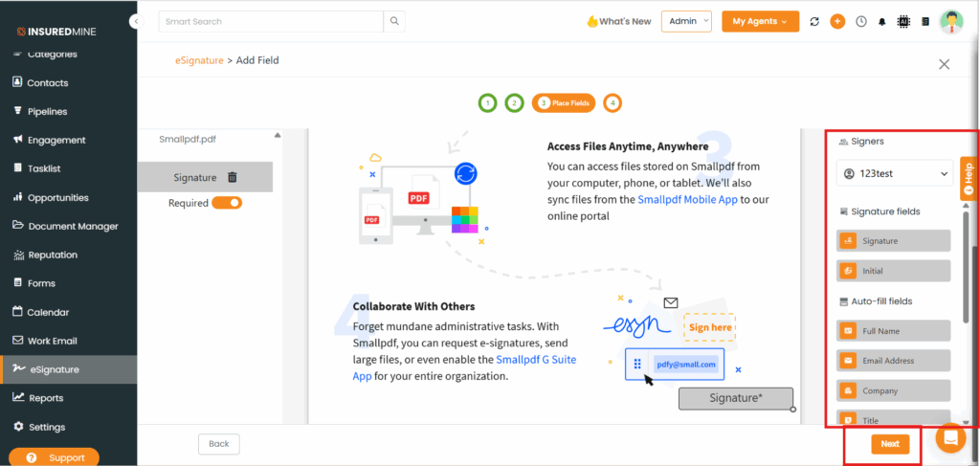This screenshot has height=466, width=980.
Task: Click into the Smart Search field
Action: click(271, 21)
